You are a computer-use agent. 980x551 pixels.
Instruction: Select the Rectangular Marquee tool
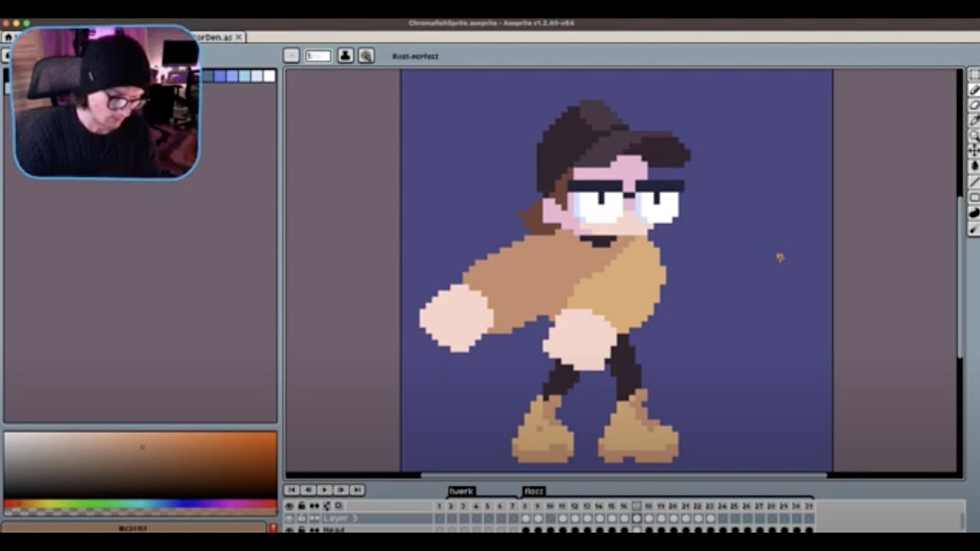click(974, 74)
